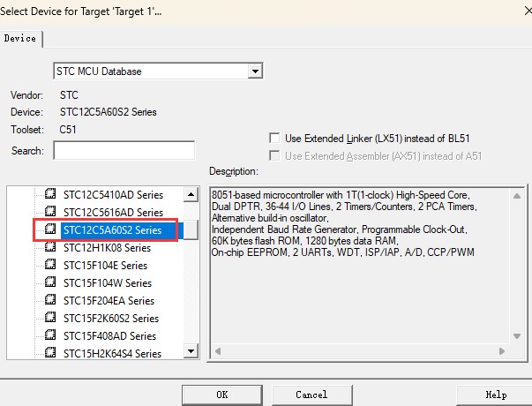Click the 8051-based microcontroller description text

coord(344,223)
